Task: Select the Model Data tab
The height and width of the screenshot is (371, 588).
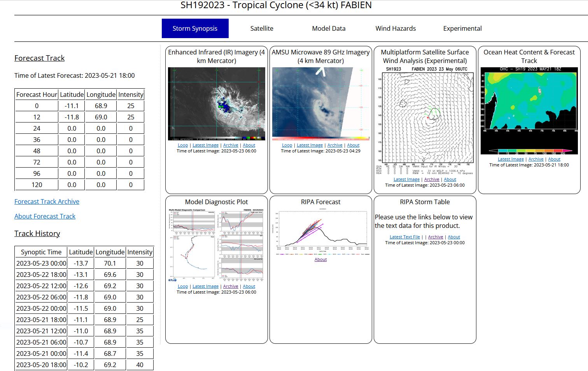Action: pos(329,28)
